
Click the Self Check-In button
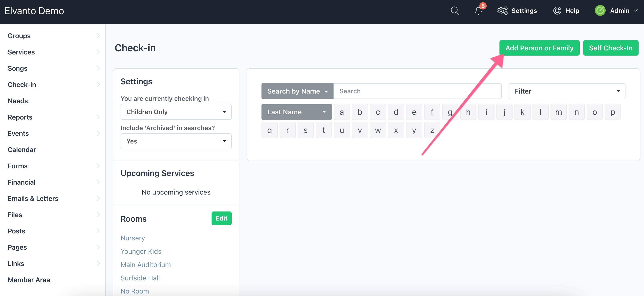pos(610,48)
